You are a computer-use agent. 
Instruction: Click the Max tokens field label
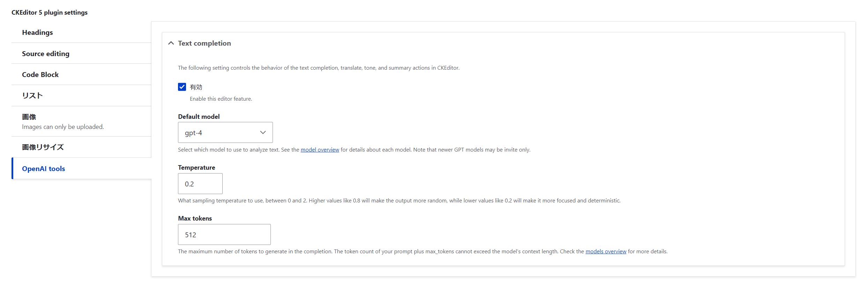[x=195, y=218]
